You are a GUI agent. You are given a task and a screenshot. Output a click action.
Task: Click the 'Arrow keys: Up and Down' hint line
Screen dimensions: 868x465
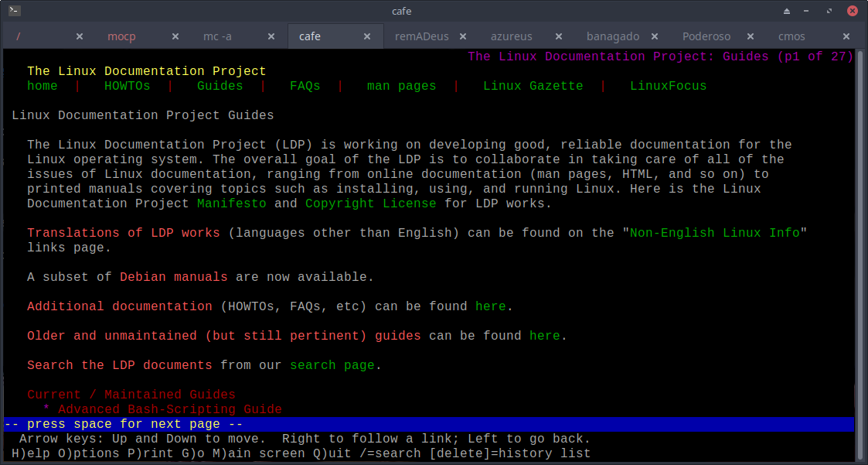pos(305,439)
